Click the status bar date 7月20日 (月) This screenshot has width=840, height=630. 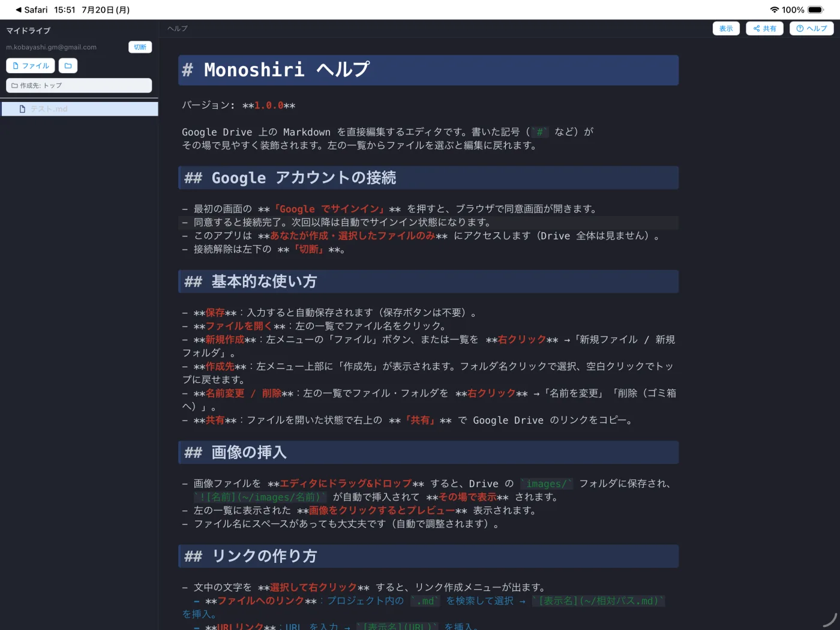coord(106,10)
